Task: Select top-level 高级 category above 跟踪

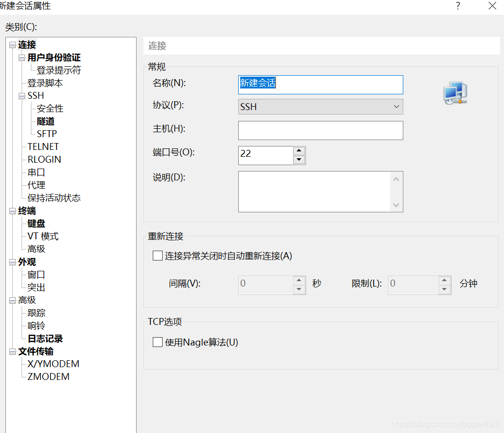Action: point(27,300)
